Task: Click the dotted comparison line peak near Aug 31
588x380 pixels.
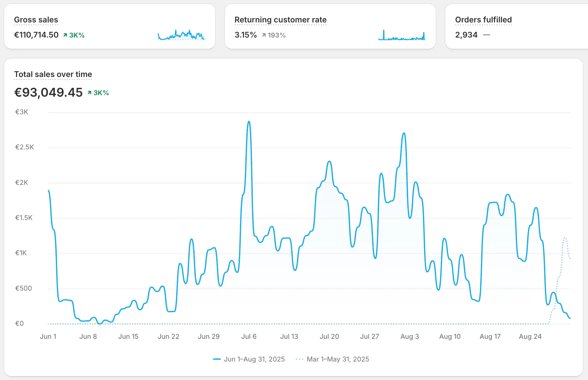Action: [565, 238]
